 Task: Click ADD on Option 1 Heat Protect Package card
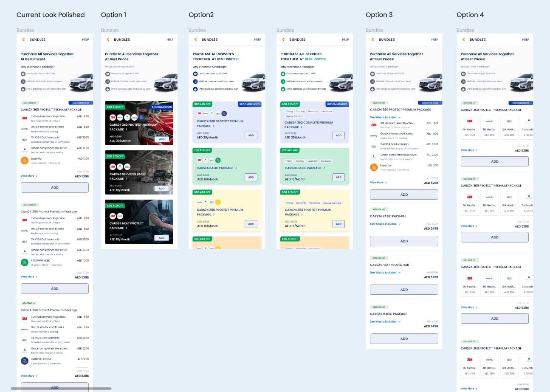161,238
